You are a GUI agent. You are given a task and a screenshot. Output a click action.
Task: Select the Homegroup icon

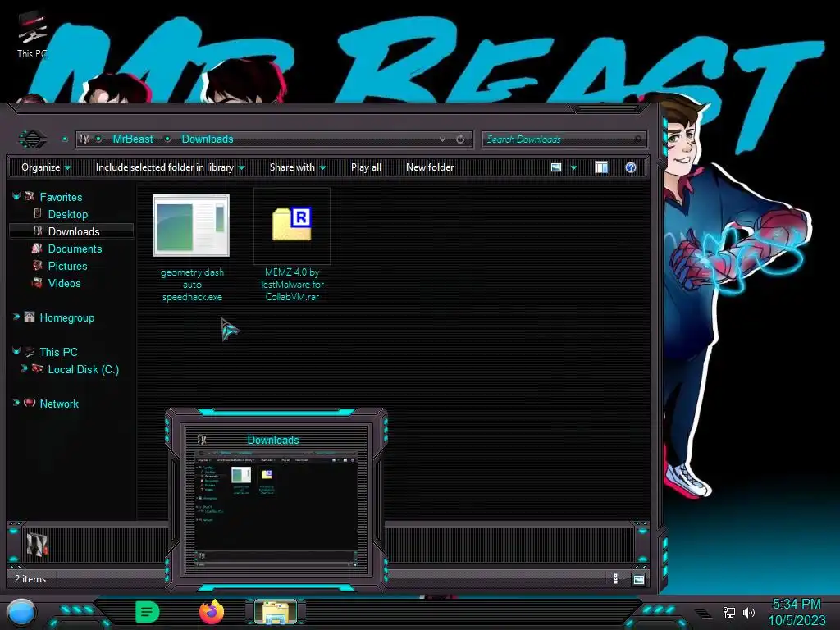30,317
